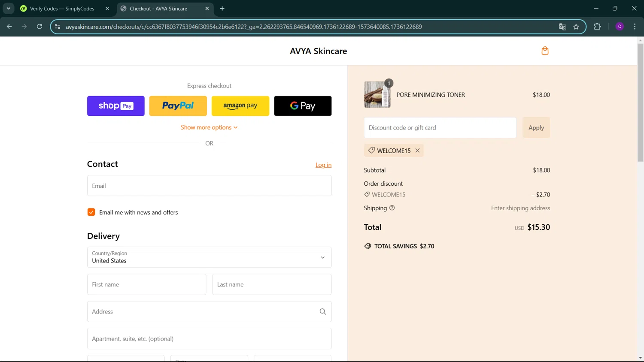Click the PORE MINIMIZING TONER product name
This screenshot has height=362, width=644.
click(x=431, y=95)
